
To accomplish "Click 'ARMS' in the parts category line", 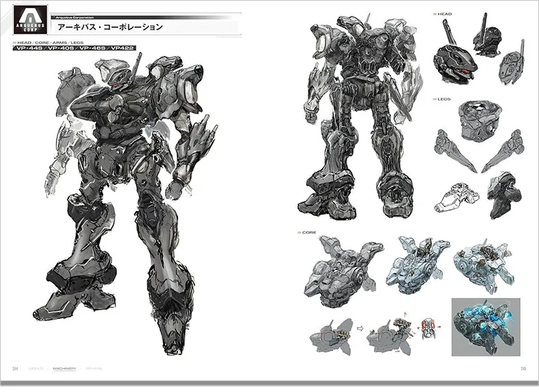I will [x=59, y=42].
